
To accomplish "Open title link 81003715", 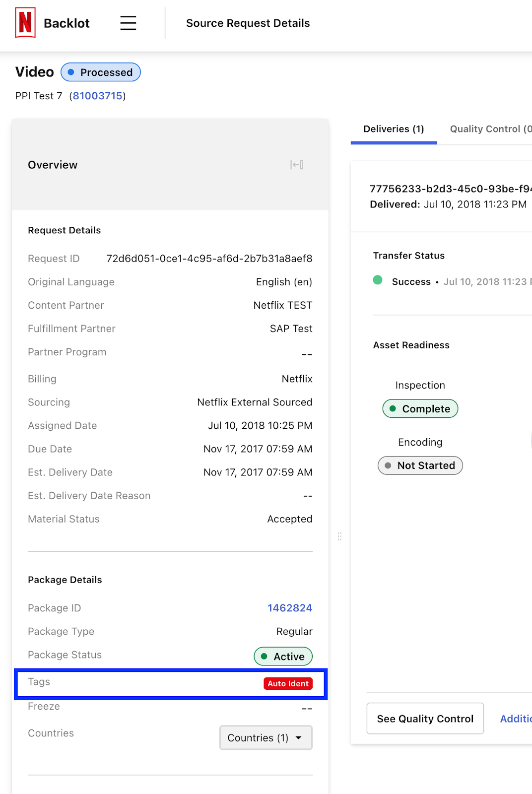I will 98,96.
